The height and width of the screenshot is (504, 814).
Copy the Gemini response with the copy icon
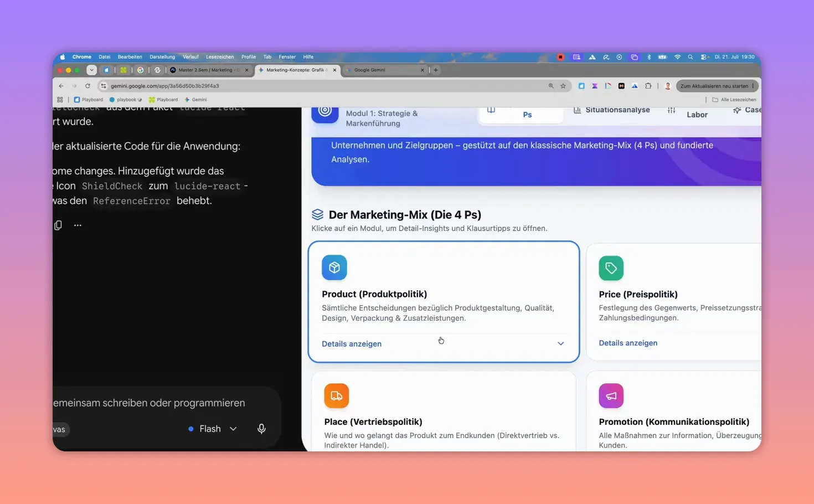(x=58, y=225)
